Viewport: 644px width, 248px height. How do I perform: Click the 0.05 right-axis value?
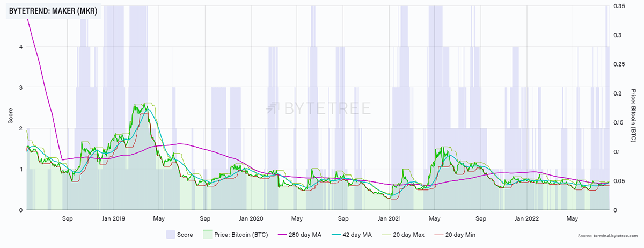619,181
